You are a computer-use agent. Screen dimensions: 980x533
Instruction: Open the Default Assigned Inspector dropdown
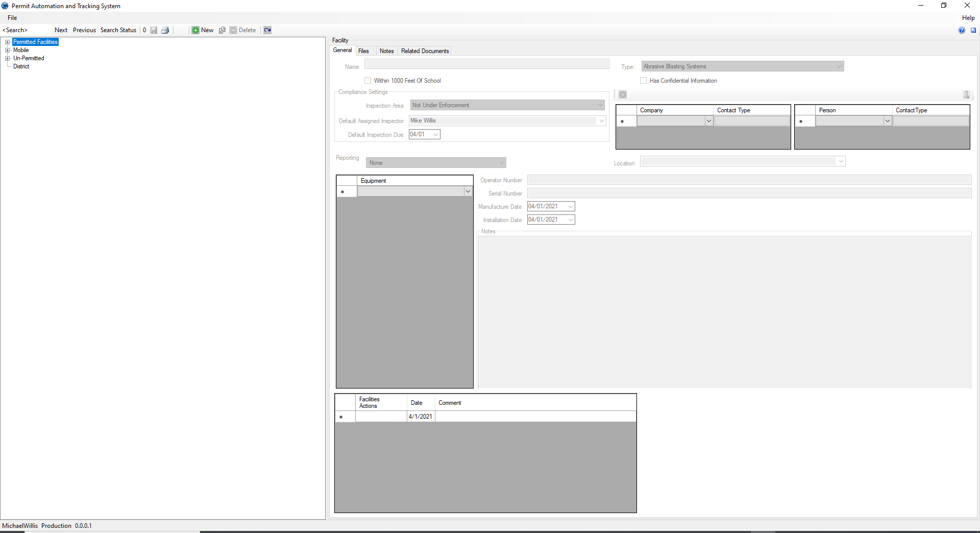coord(601,120)
